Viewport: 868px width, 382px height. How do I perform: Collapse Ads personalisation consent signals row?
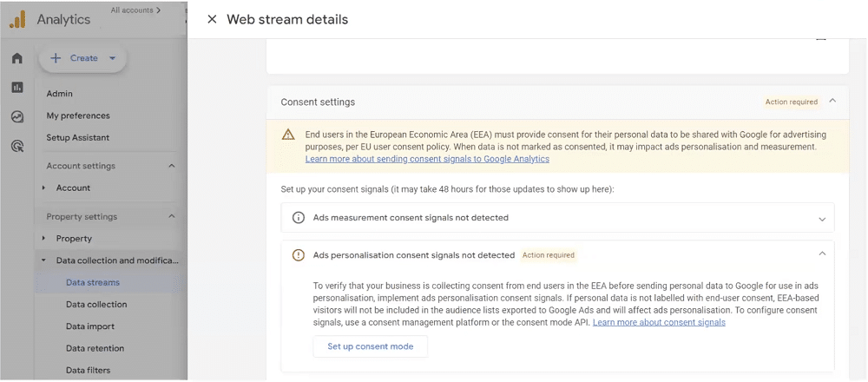[x=822, y=254]
